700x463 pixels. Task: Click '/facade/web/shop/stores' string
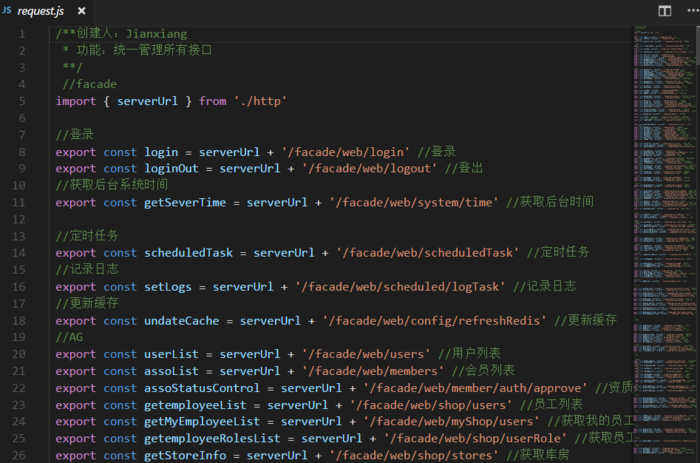pos(414,456)
